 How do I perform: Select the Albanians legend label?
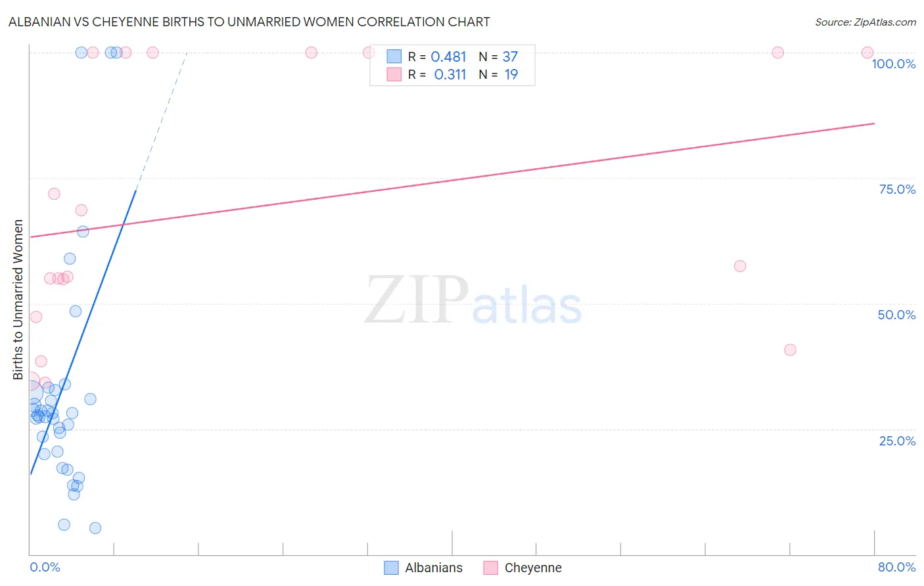coord(434,568)
